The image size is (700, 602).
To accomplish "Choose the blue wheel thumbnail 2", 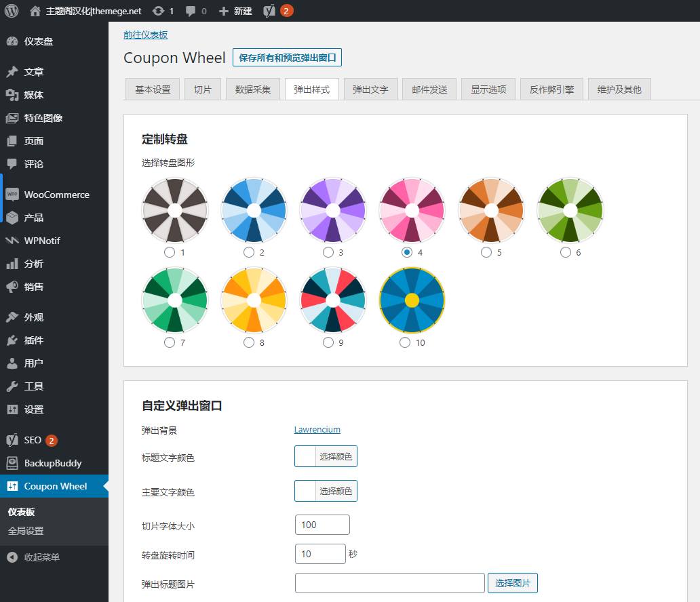I will point(254,210).
